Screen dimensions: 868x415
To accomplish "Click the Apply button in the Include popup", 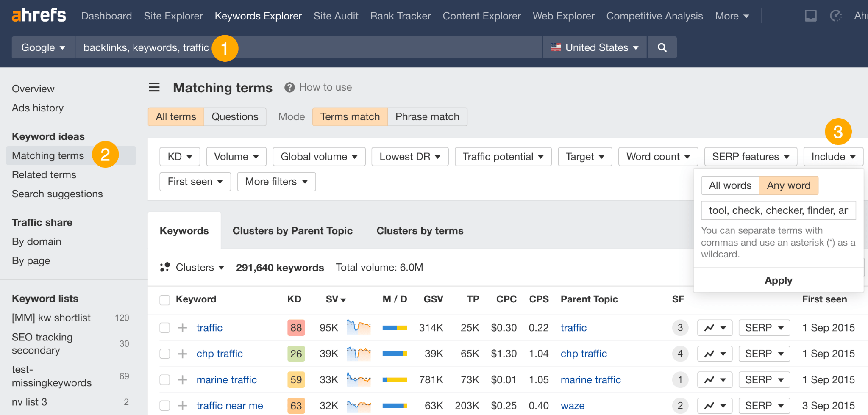I will pos(778,280).
